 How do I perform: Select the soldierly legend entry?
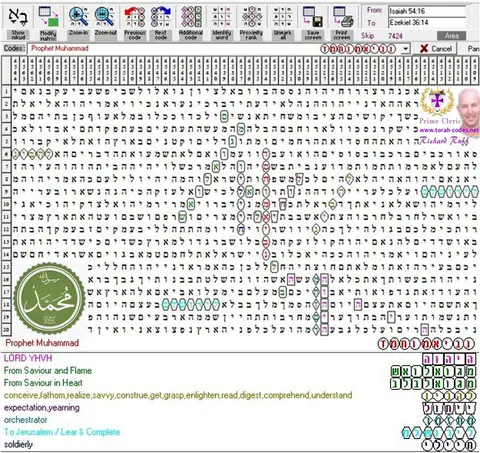tap(18, 444)
